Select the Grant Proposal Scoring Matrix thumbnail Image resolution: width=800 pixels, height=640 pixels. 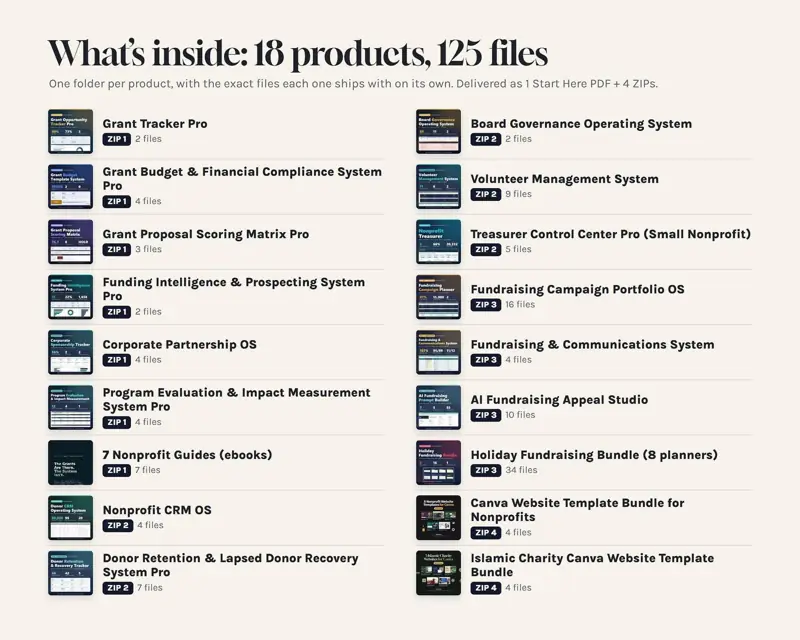(x=70, y=241)
